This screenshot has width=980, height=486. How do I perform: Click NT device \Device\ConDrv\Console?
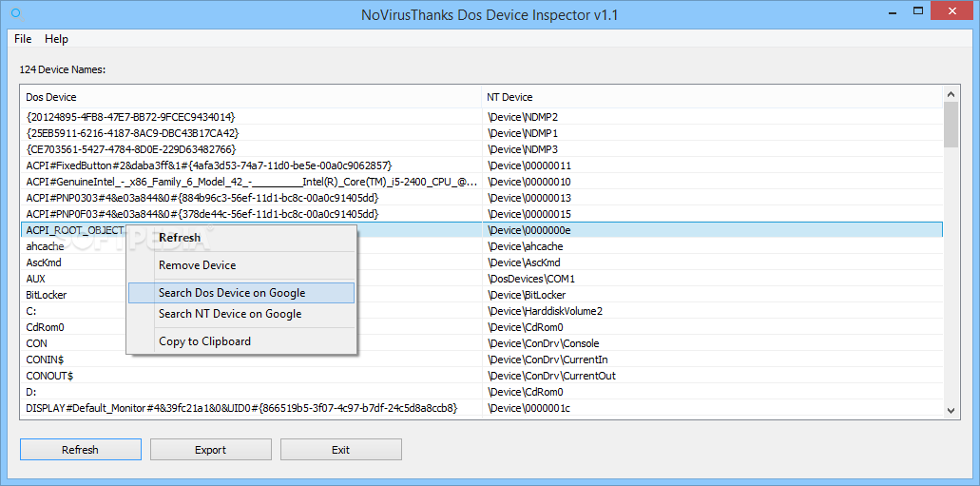pyautogui.click(x=544, y=343)
